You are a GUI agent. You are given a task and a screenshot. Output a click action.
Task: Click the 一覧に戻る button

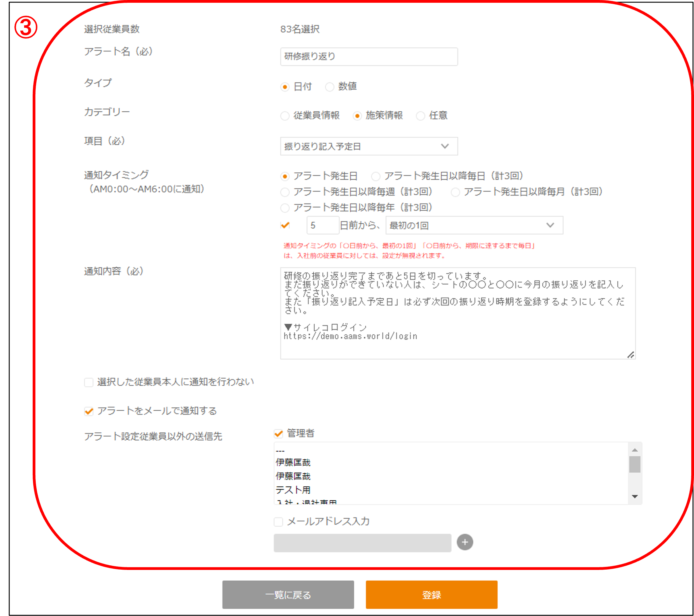tap(288, 595)
